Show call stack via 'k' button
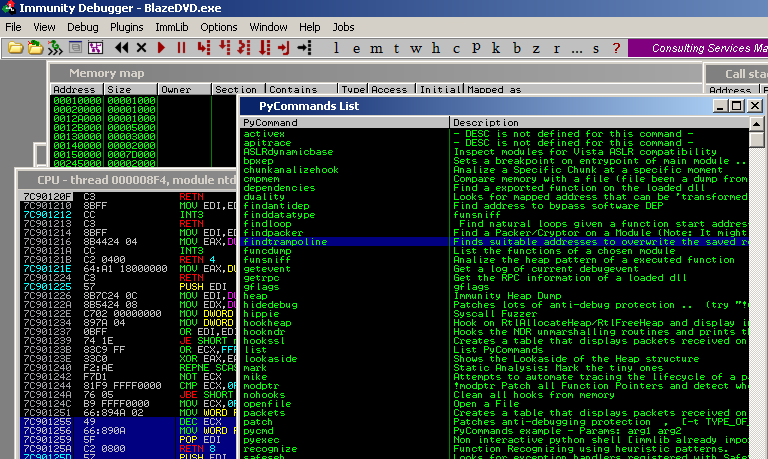The height and width of the screenshot is (459, 768). [494, 48]
